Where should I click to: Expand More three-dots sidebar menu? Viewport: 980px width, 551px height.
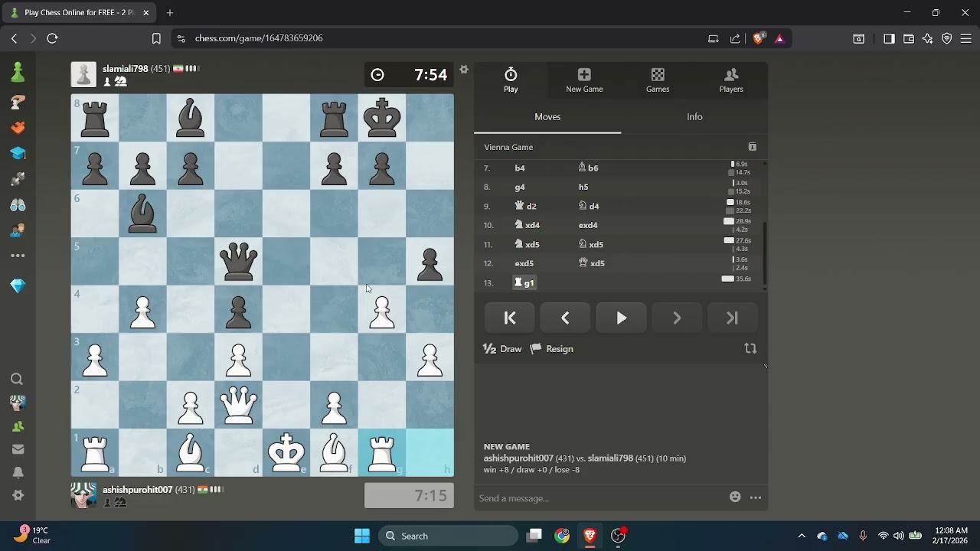(18, 256)
